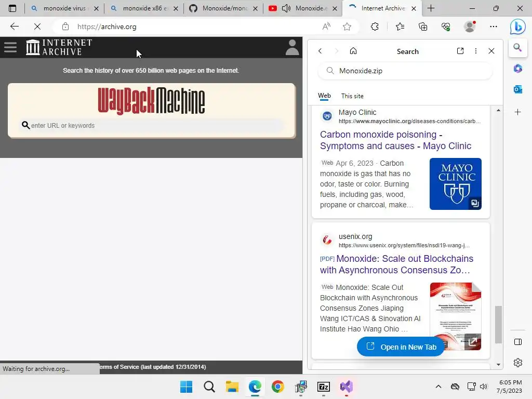
Task: Add a new sidebar app with plus
Action: 518,112
